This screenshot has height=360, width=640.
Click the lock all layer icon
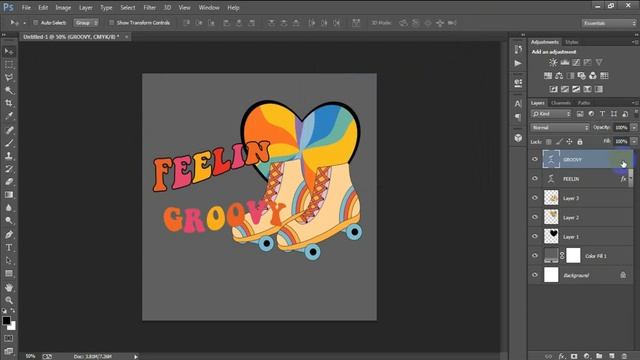coord(580,142)
